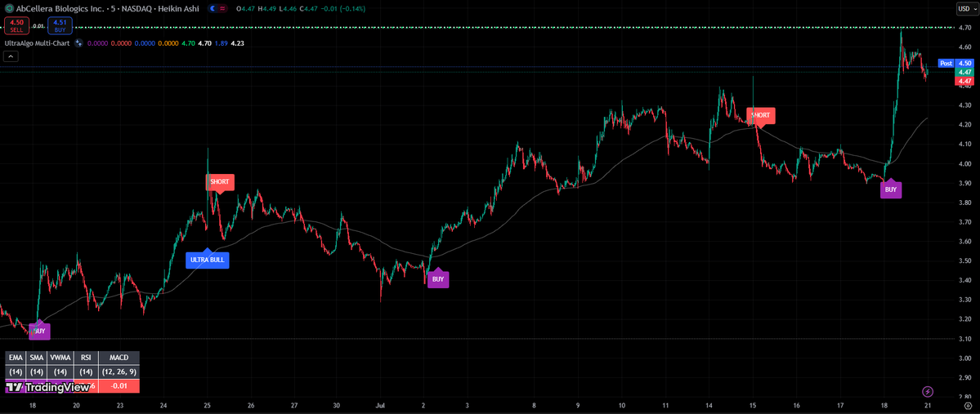Collapse the indicator legend with the chevron button
Screen dimensions: 980x414
point(11,56)
